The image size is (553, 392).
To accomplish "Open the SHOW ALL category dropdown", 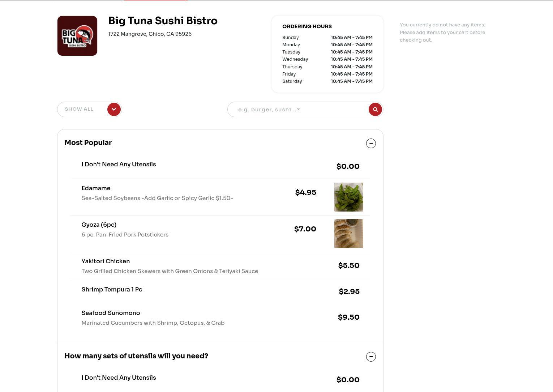I will [90, 109].
